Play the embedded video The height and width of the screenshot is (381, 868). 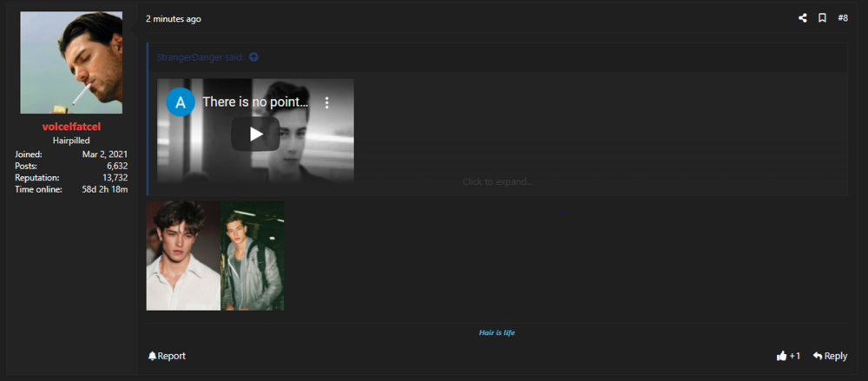tap(255, 134)
